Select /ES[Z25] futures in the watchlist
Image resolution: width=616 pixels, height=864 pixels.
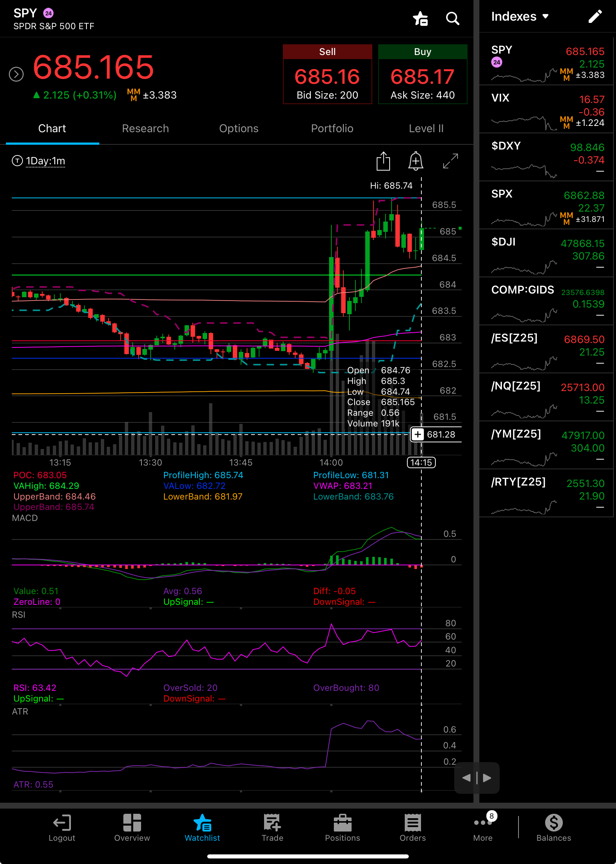pos(546,349)
